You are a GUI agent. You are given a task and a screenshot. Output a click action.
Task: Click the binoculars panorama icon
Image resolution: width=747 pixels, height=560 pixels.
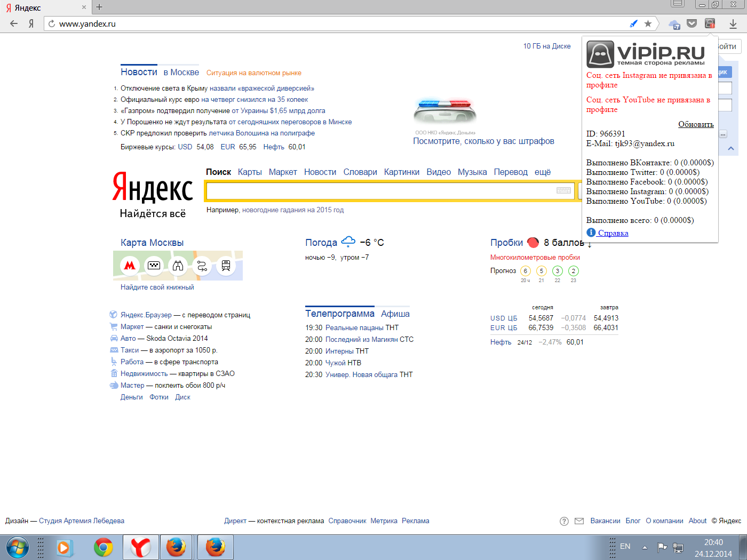(178, 265)
